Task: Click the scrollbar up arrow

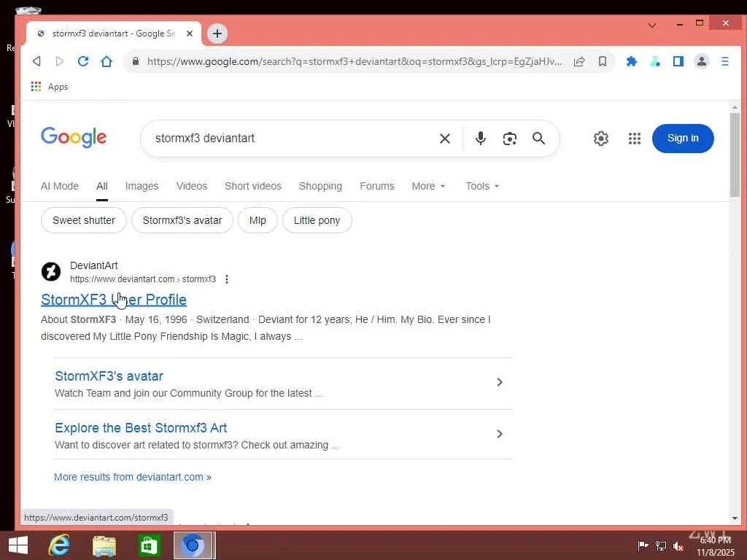Action: tap(735, 108)
